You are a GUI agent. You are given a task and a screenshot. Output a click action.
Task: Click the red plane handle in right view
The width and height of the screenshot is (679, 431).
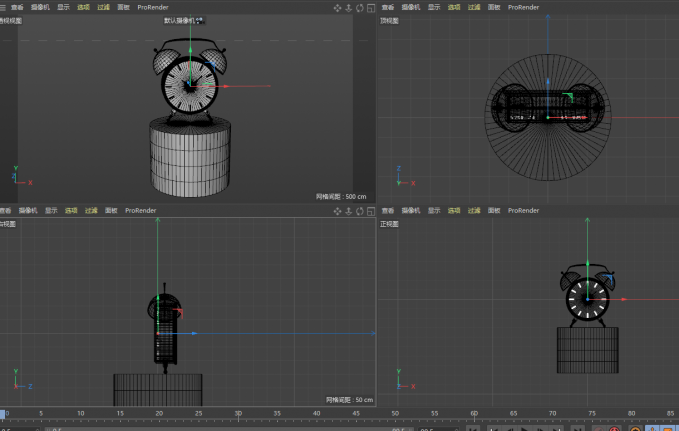[x=178, y=312]
